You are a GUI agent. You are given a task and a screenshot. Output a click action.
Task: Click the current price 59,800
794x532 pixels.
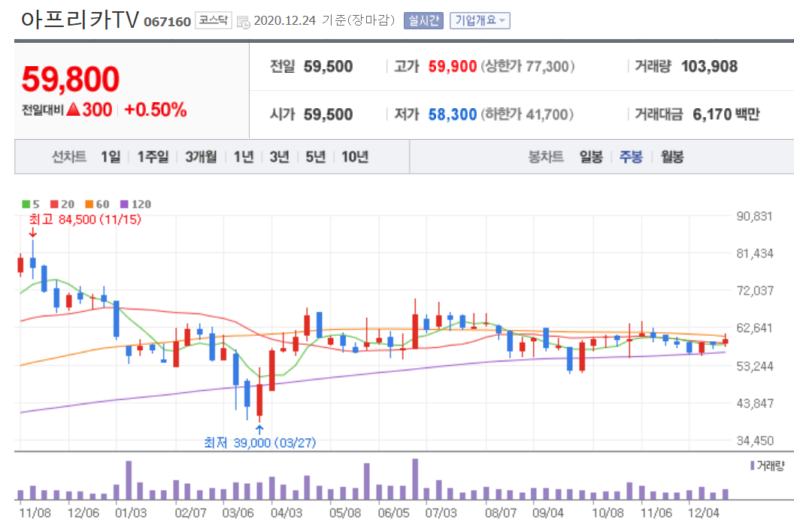[71, 79]
